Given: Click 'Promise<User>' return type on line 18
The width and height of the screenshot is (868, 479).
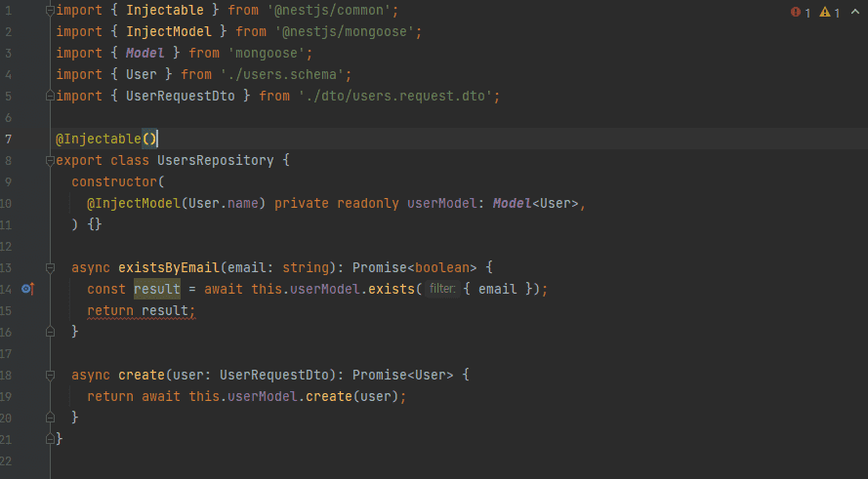Looking at the screenshot, I should [x=403, y=375].
